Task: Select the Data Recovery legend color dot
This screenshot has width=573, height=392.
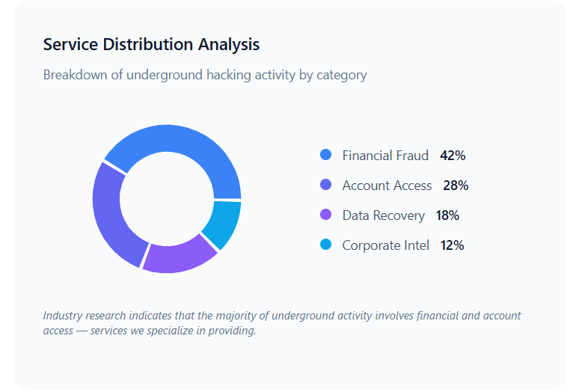Action: (x=325, y=215)
